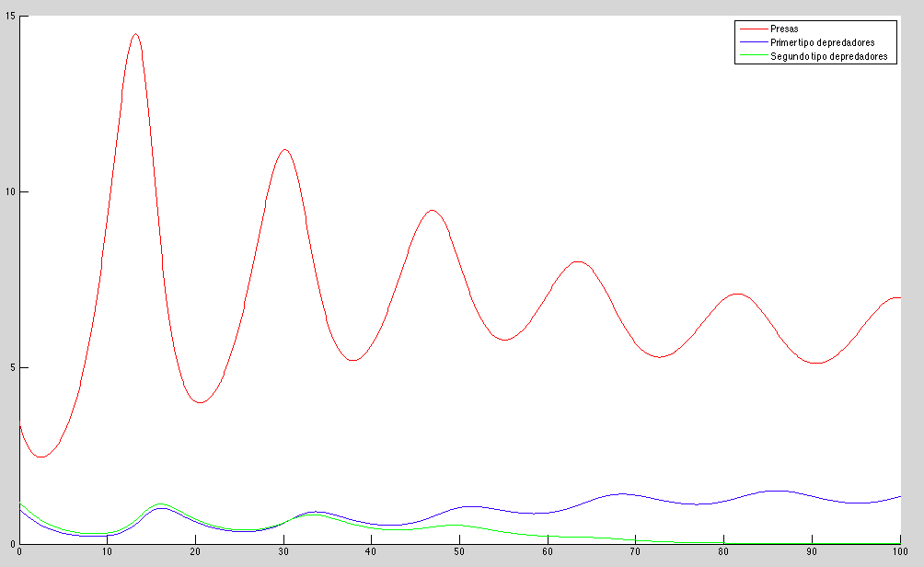Click the blue curve's peak near x=86
924x567 pixels.
(x=778, y=491)
